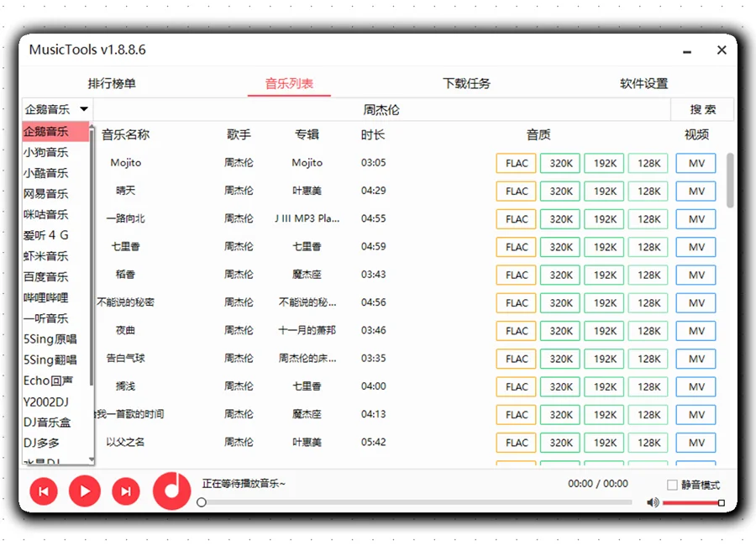Click the play icon

pyautogui.click(x=84, y=491)
